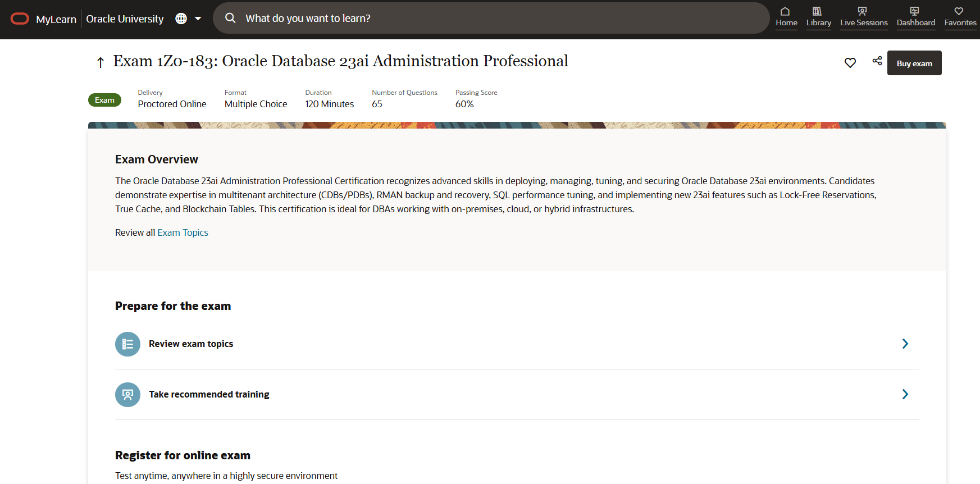This screenshot has height=484, width=980.
Task: Click the Buy exam button
Action: tap(914, 63)
